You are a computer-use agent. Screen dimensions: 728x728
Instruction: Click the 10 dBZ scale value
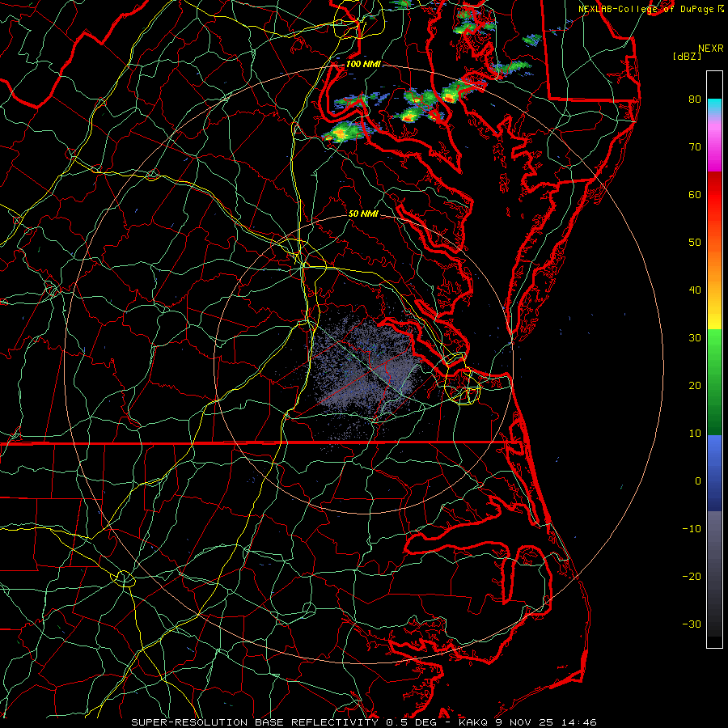pos(695,434)
